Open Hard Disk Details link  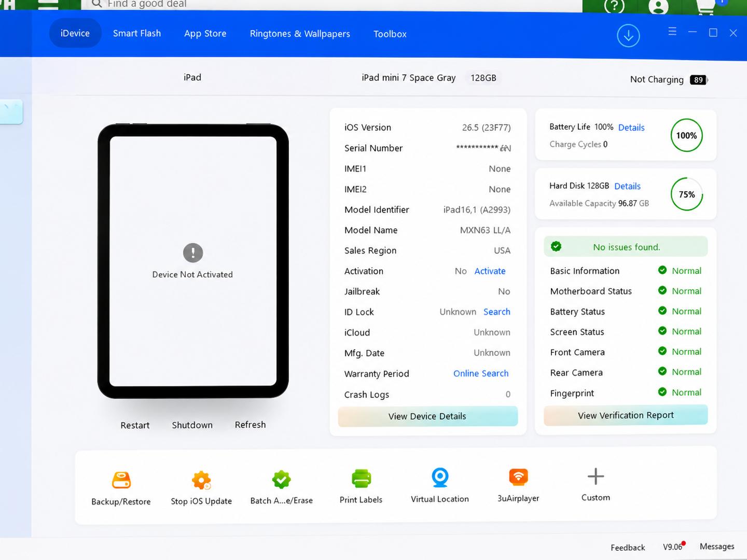(627, 186)
